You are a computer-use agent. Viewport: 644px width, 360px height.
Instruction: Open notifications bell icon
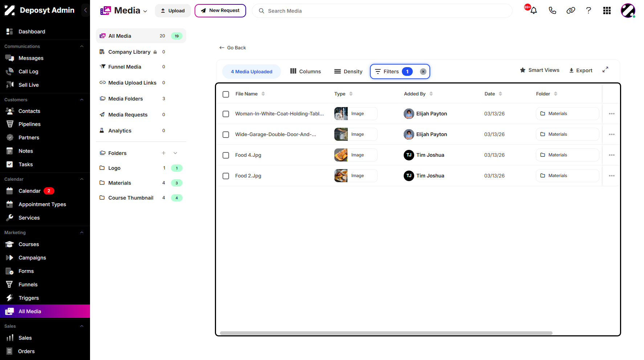click(x=533, y=11)
